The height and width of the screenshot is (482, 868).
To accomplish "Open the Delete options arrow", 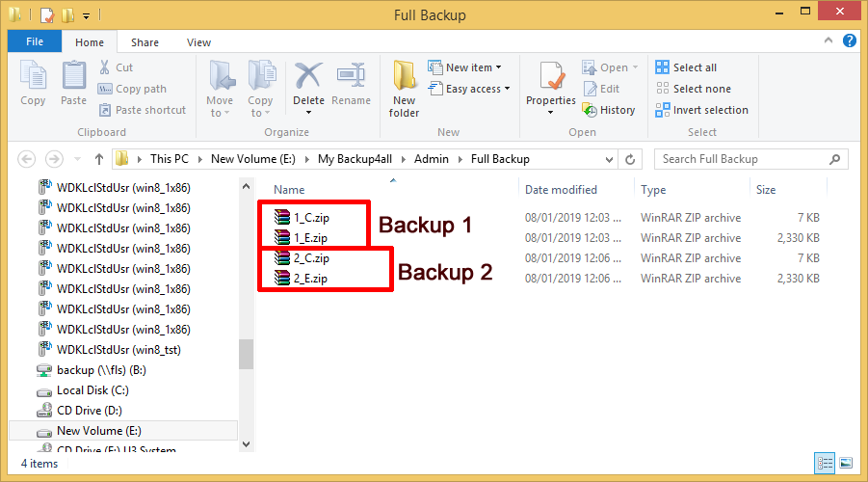I will tap(308, 113).
